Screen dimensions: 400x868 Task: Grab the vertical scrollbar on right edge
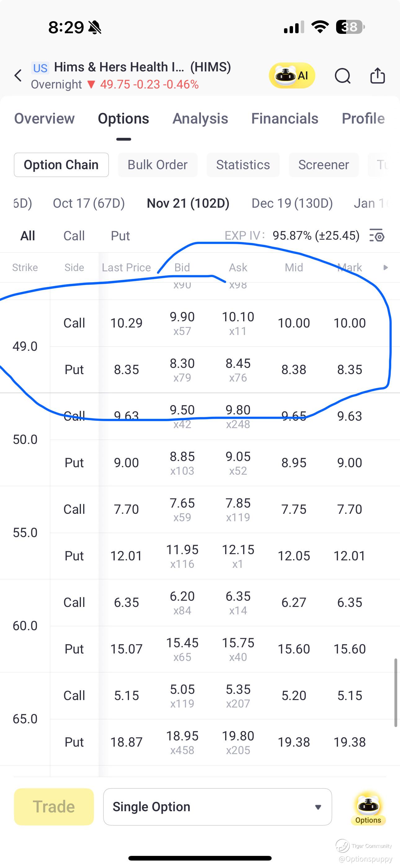[x=396, y=693]
